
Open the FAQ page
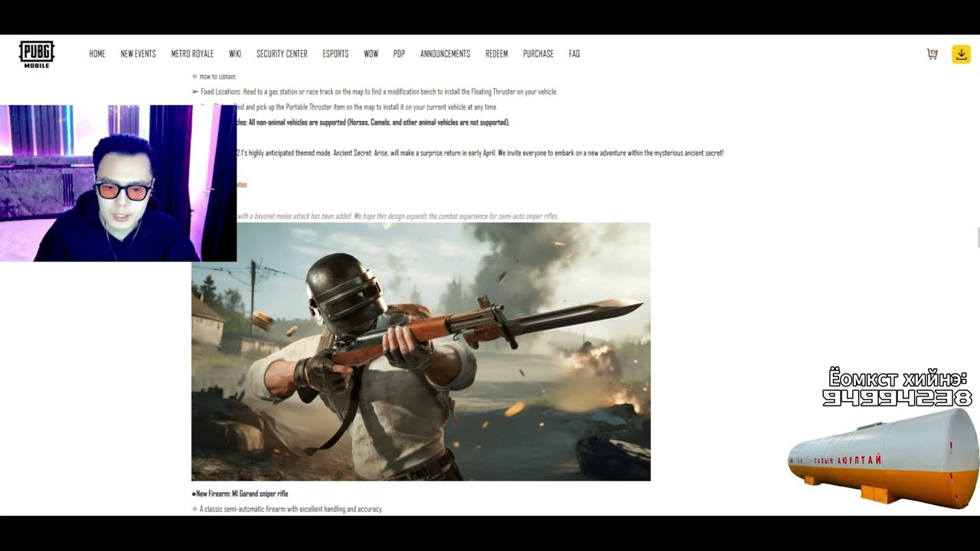(574, 54)
